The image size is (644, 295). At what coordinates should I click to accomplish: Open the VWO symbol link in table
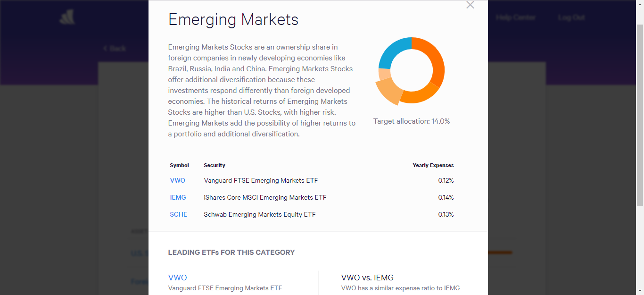coord(178,180)
